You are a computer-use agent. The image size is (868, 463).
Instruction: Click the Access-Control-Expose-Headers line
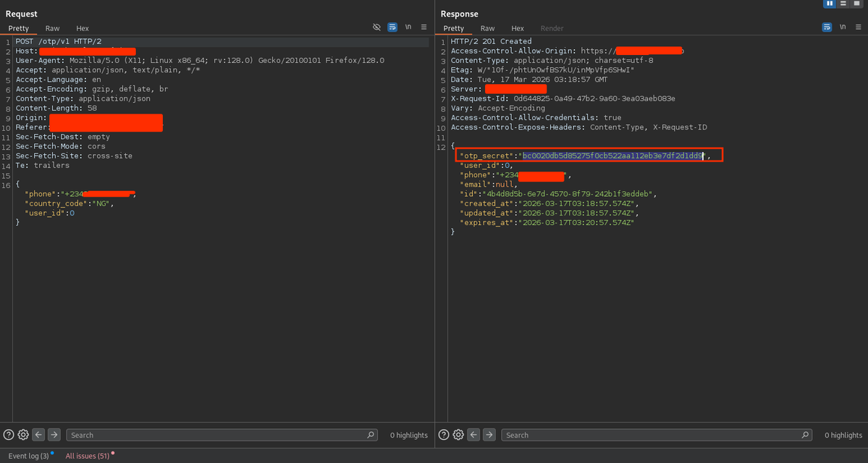579,127
